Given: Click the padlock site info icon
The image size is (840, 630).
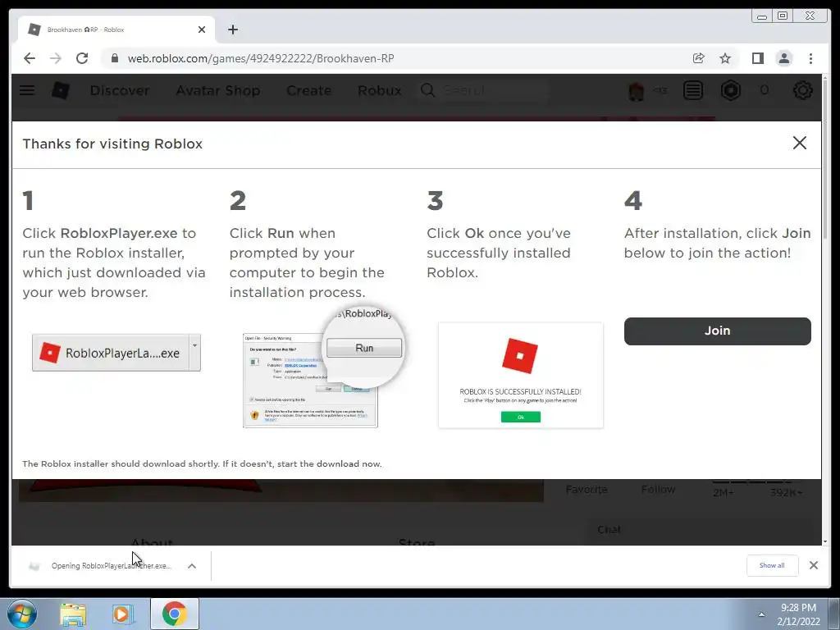Looking at the screenshot, I should tap(114, 58).
